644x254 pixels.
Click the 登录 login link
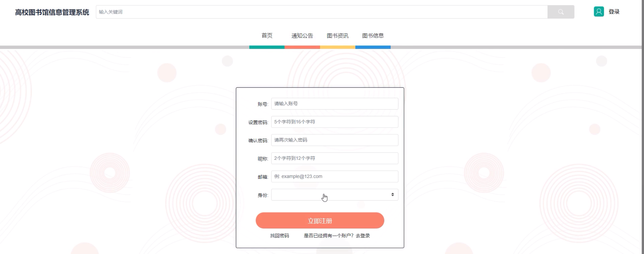pyautogui.click(x=614, y=12)
